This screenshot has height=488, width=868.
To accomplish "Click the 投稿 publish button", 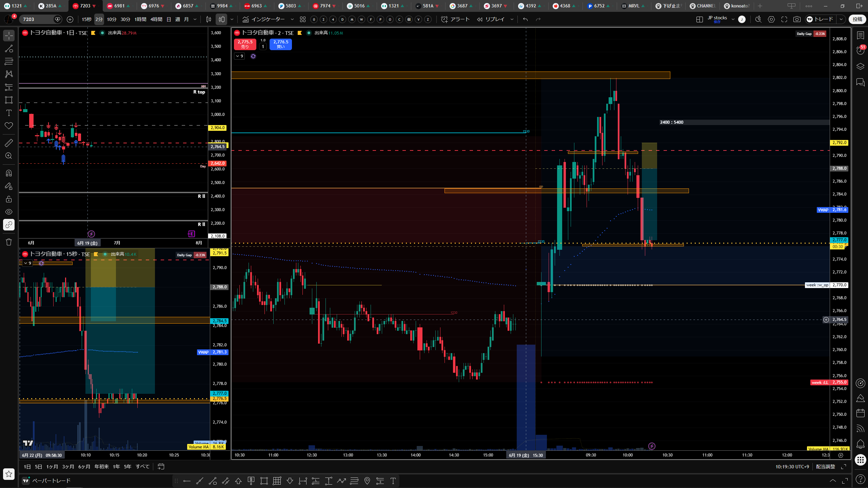I will click(x=857, y=19).
